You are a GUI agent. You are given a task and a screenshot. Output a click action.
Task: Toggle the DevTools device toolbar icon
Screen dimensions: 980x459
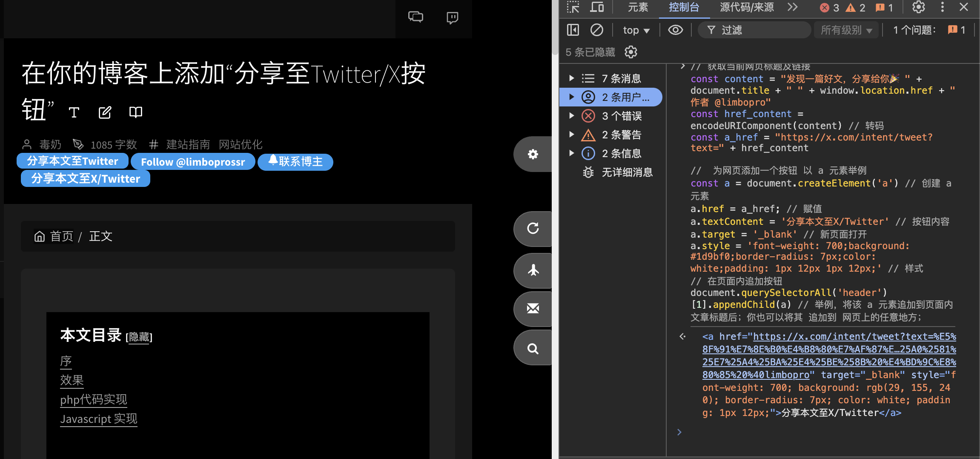click(x=597, y=7)
